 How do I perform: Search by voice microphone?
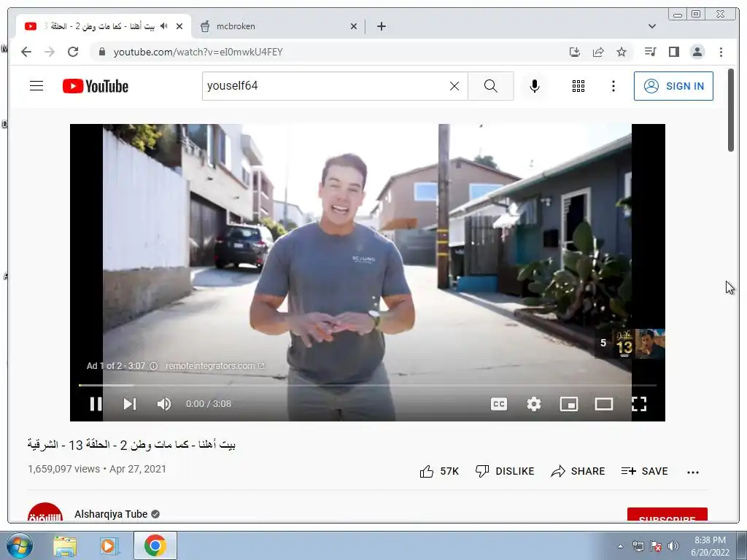click(x=535, y=86)
